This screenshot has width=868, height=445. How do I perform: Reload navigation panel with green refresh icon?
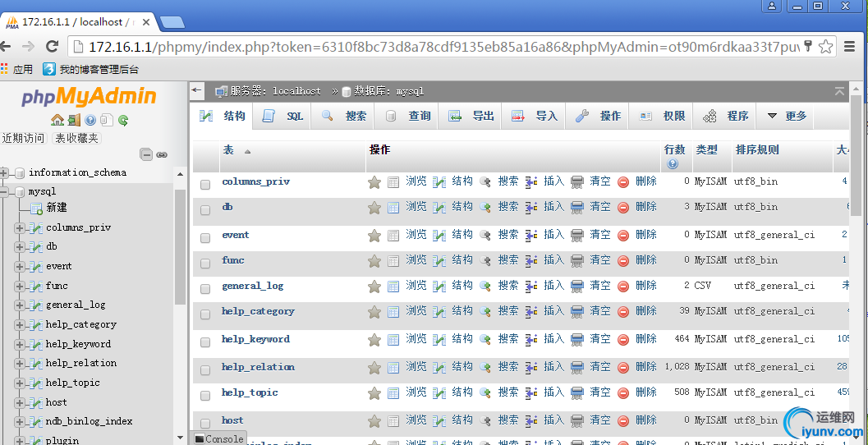click(123, 120)
